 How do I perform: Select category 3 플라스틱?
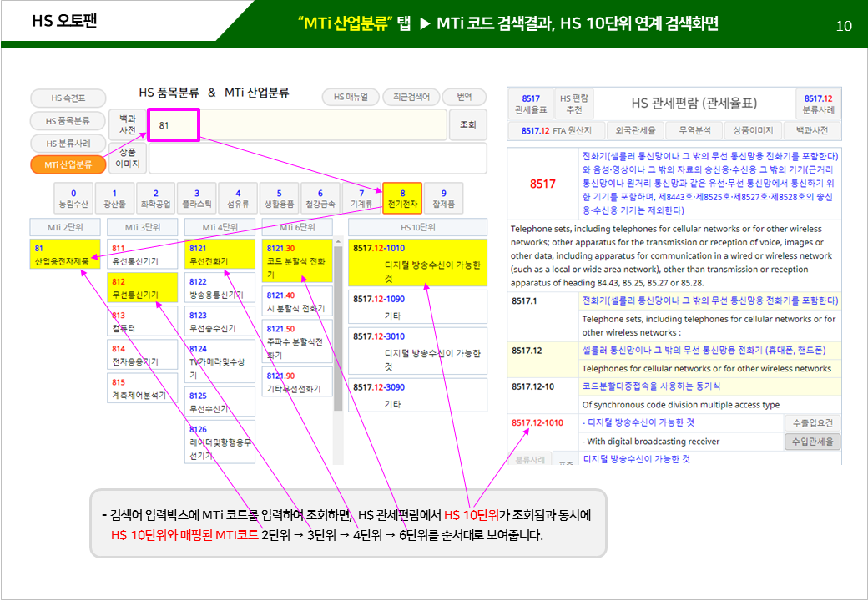coord(196,198)
